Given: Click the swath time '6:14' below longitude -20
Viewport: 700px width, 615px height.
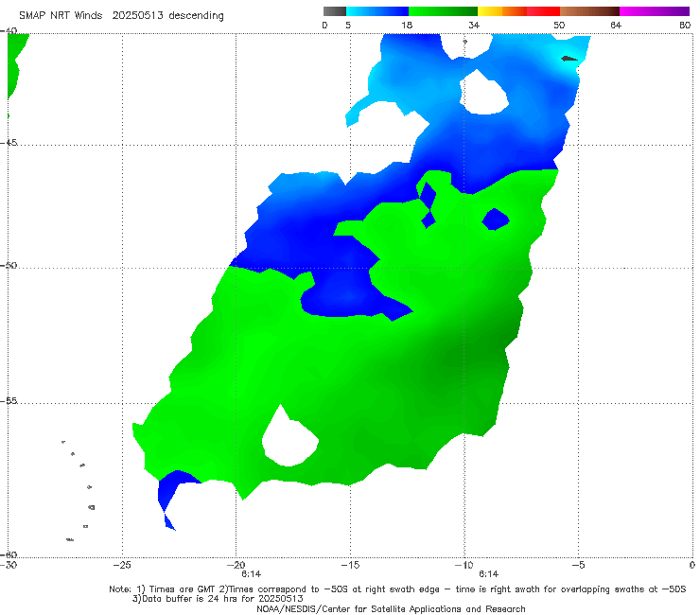Looking at the screenshot, I should [252, 574].
